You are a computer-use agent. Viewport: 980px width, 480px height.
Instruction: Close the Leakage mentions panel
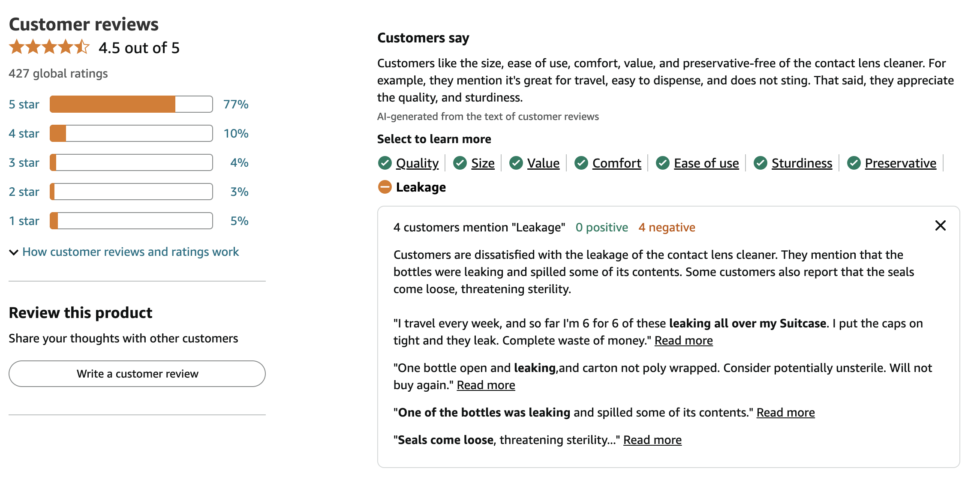[x=940, y=225]
